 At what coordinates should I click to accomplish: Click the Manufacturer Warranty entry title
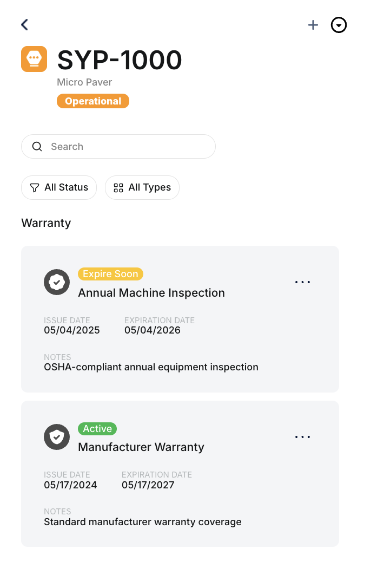tap(141, 447)
